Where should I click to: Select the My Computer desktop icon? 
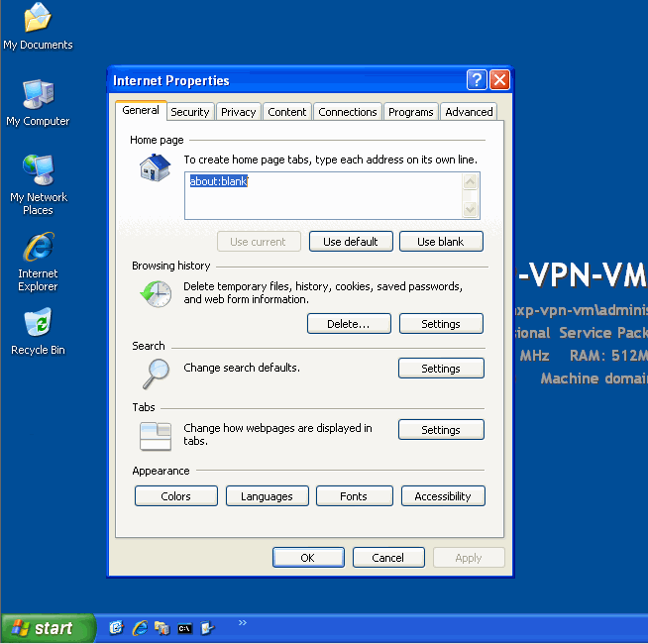38,102
